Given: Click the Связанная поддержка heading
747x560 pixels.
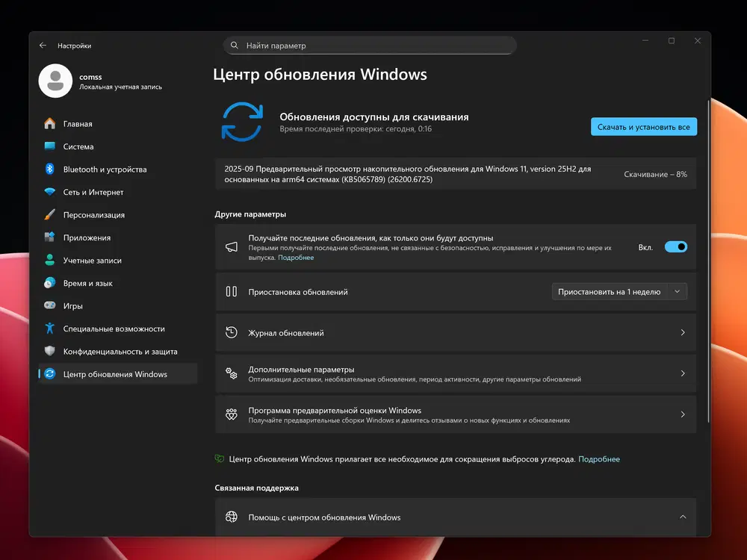Looking at the screenshot, I should pos(256,488).
